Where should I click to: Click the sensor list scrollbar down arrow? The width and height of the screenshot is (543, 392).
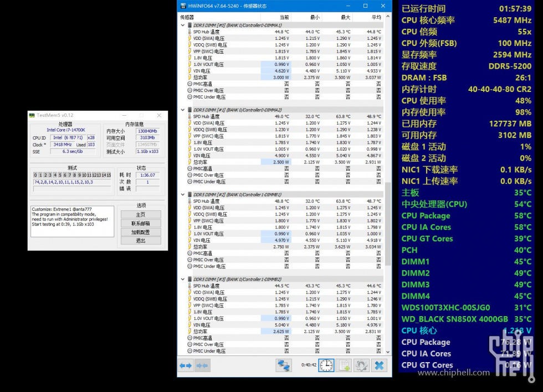tap(388, 352)
